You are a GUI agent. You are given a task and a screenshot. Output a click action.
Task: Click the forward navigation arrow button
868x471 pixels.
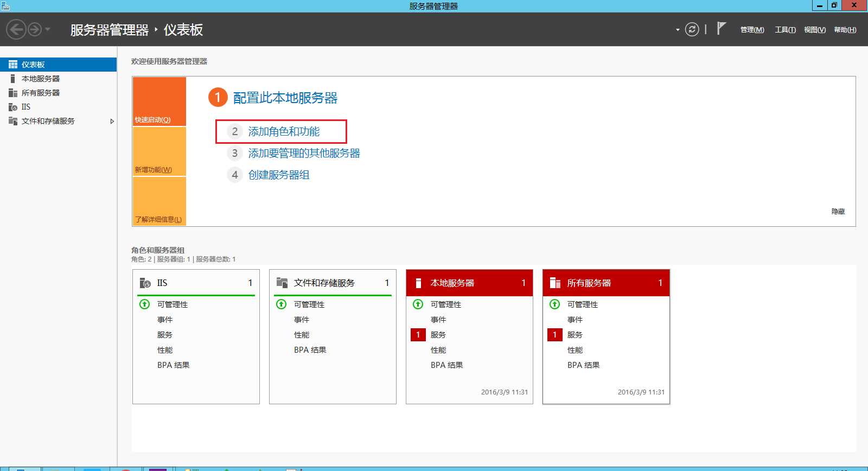pos(35,29)
